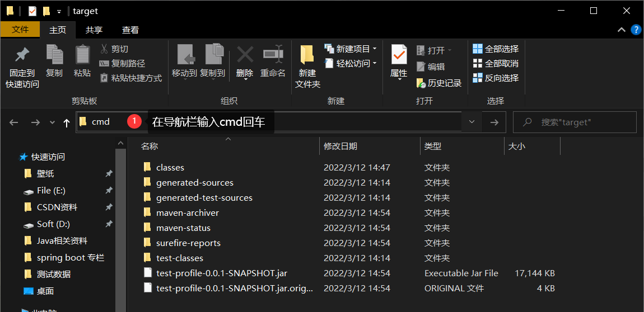Switch to Home (主页) ribbon tab
Viewport: 644px width, 312px height.
[x=58, y=30]
